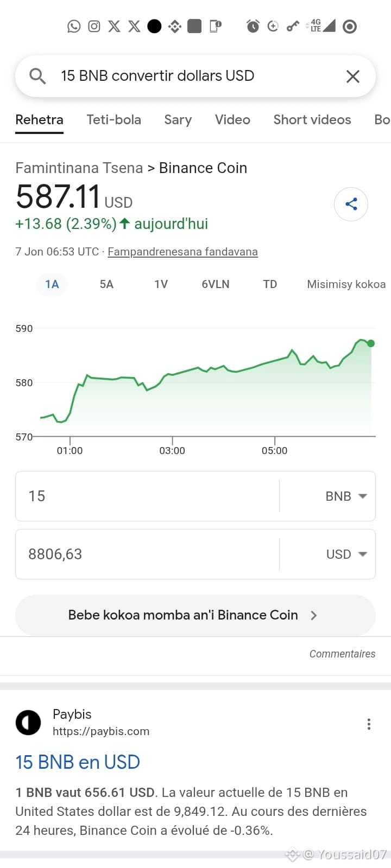Tap the Paybis site favicon

coord(28,723)
